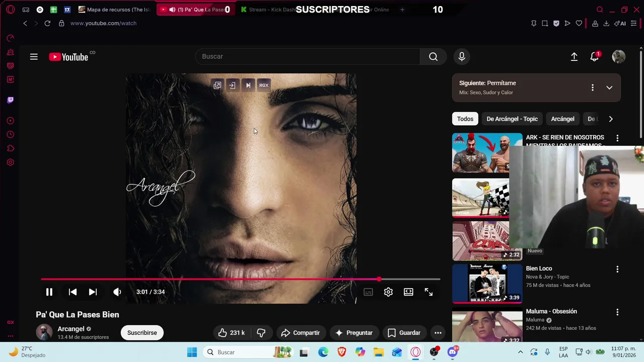Screen dimensions: 644x362
Task: Open the YouTube hamburger guide menu
Action: pos(34,57)
